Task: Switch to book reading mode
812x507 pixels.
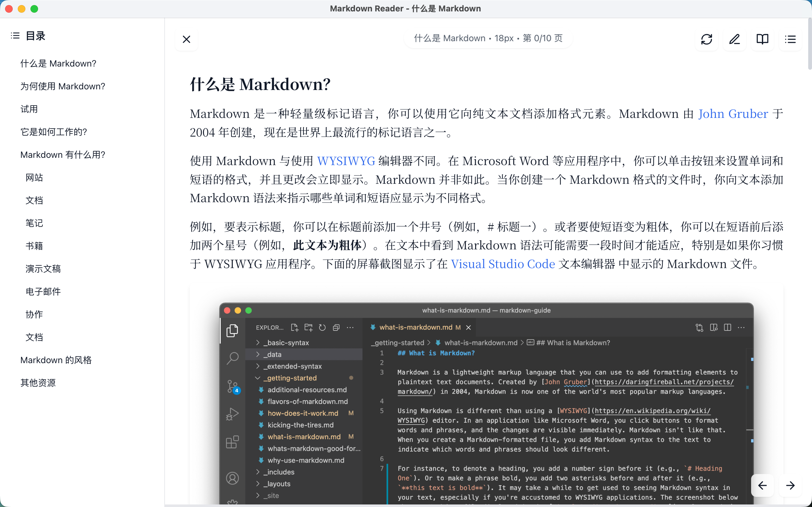Action: [762, 39]
